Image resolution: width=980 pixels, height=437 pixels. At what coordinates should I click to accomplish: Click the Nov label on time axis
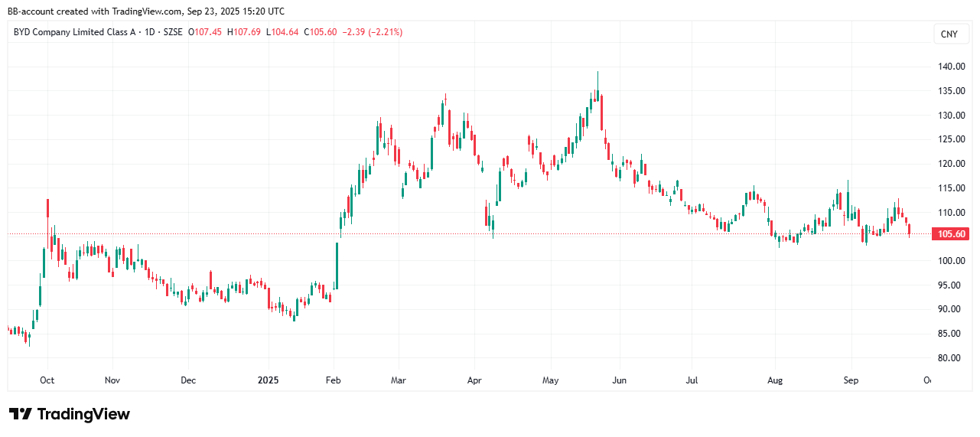(x=112, y=380)
